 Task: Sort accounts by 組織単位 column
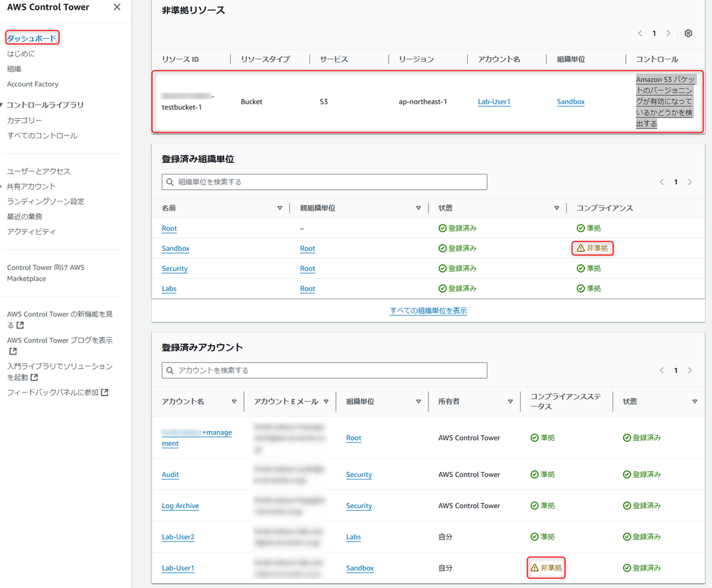click(418, 402)
